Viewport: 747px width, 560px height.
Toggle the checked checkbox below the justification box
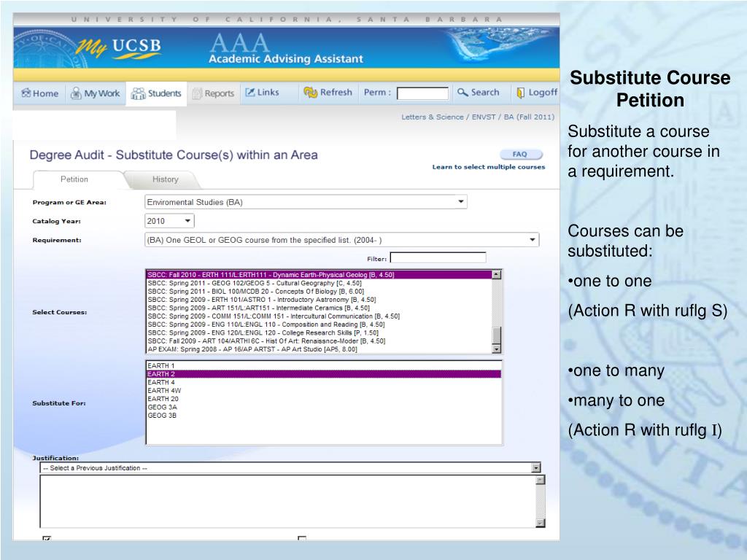(x=47, y=540)
